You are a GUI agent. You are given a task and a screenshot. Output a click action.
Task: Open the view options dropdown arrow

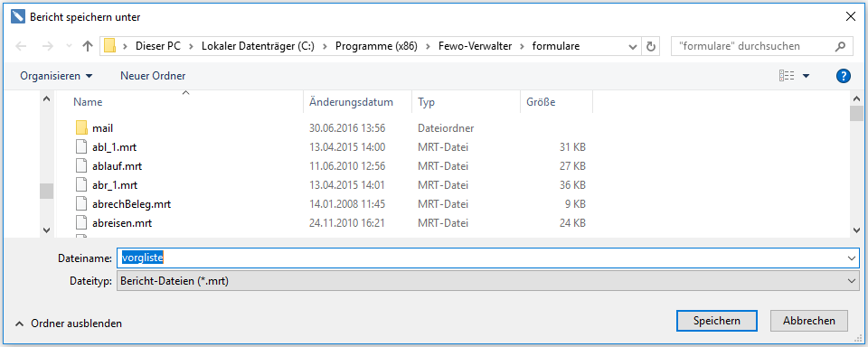(806, 76)
